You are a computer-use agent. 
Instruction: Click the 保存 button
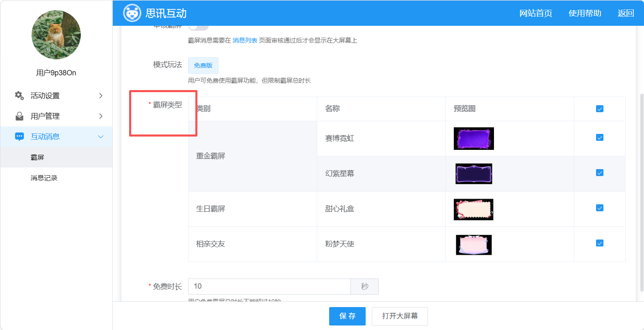pyautogui.click(x=347, y=316)
